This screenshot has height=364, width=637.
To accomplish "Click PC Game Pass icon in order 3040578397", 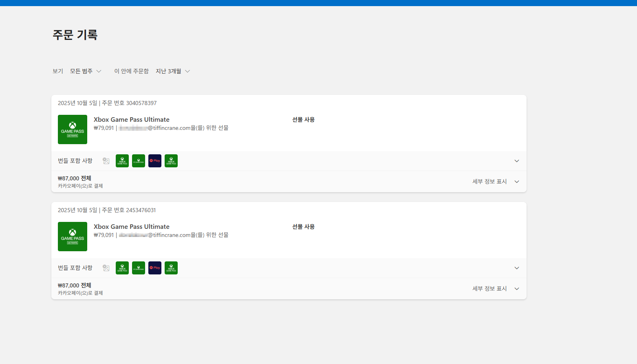I will coord(139,161).
